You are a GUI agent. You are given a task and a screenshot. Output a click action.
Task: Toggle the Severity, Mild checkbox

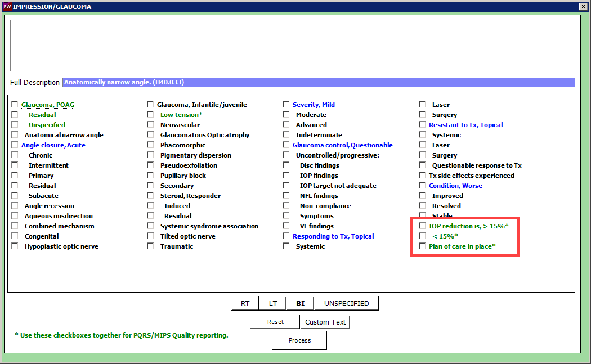[286, 105]
